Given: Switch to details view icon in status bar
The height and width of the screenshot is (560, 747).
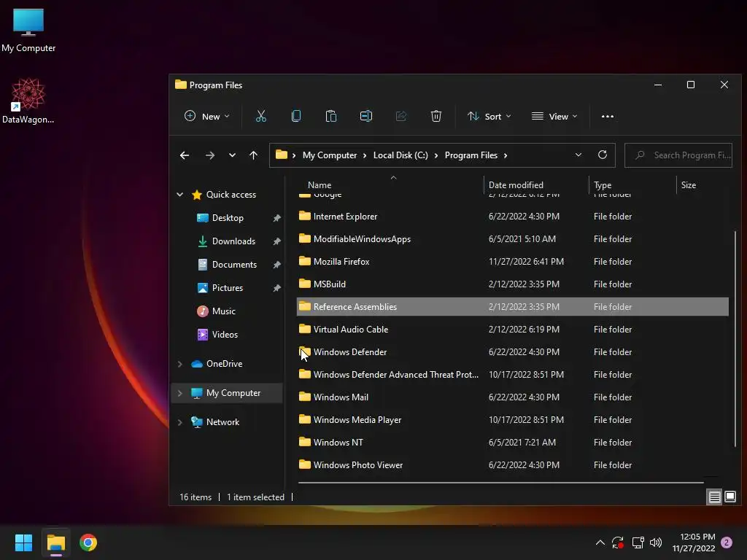Looking at the screenshot, I should [x=715, y=497].
